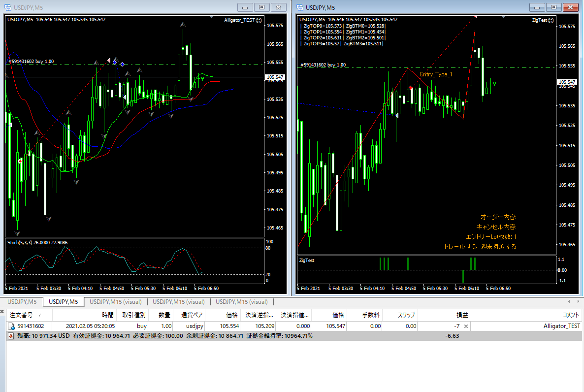This screenshot has height=392, width=584.
Task: Click the red arrow icon in the balance row
Action: pyautogui.click(x=11, y=336)
